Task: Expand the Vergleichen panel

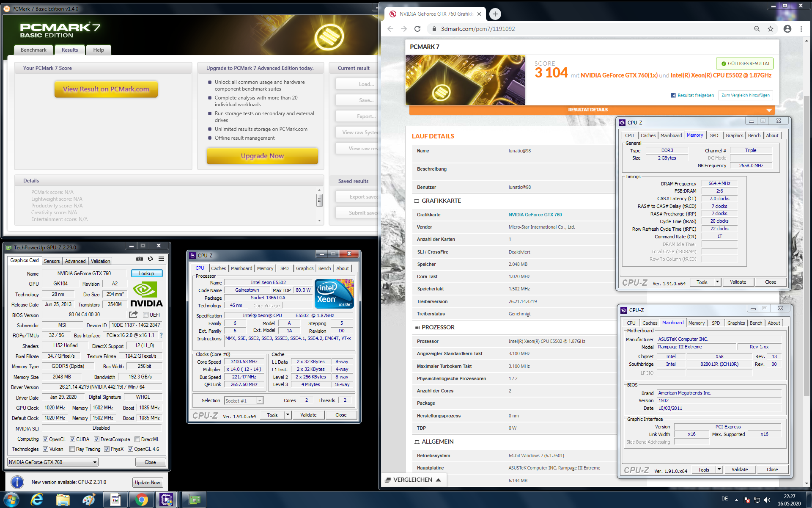Action: [414, 480]
